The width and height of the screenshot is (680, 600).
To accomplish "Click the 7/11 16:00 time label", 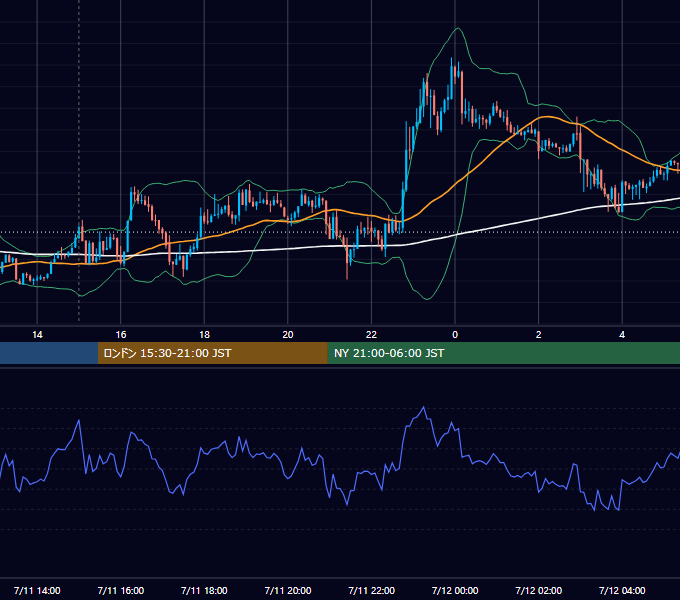I will pyautogui.click(x=121, y=590).
